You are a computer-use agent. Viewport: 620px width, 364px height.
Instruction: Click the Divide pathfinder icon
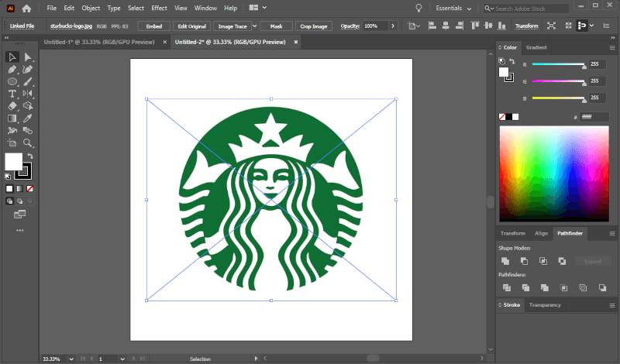point(507,288)
